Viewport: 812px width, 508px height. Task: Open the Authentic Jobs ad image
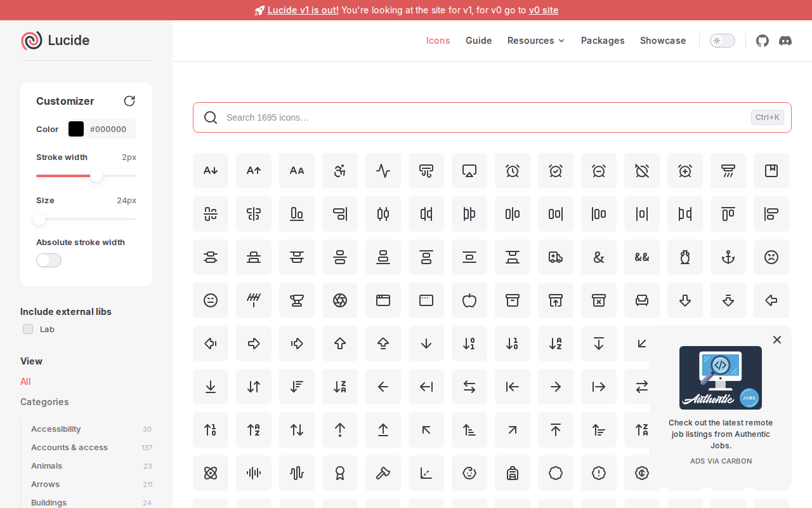pos(721,378)
